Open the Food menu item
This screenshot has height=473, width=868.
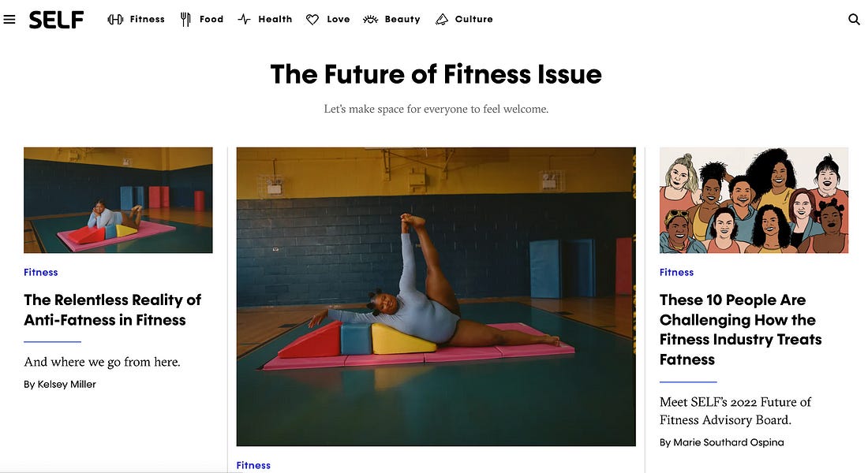click(x=211, y=20)
